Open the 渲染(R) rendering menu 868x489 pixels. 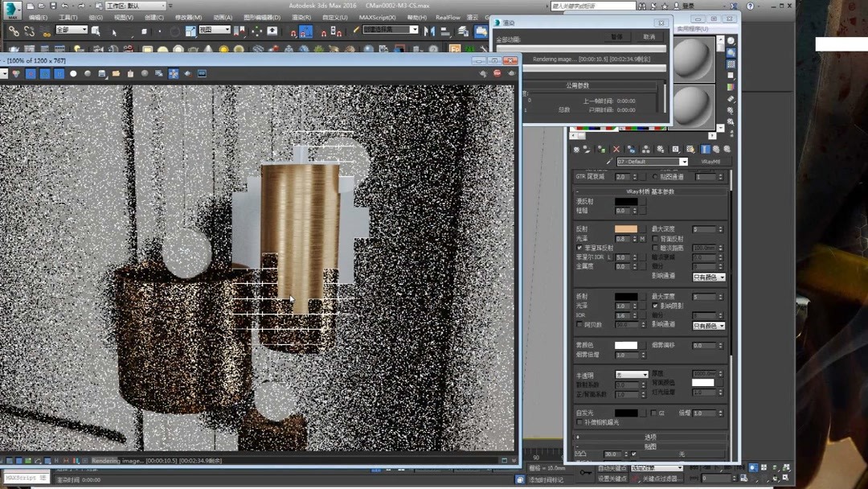301,17
